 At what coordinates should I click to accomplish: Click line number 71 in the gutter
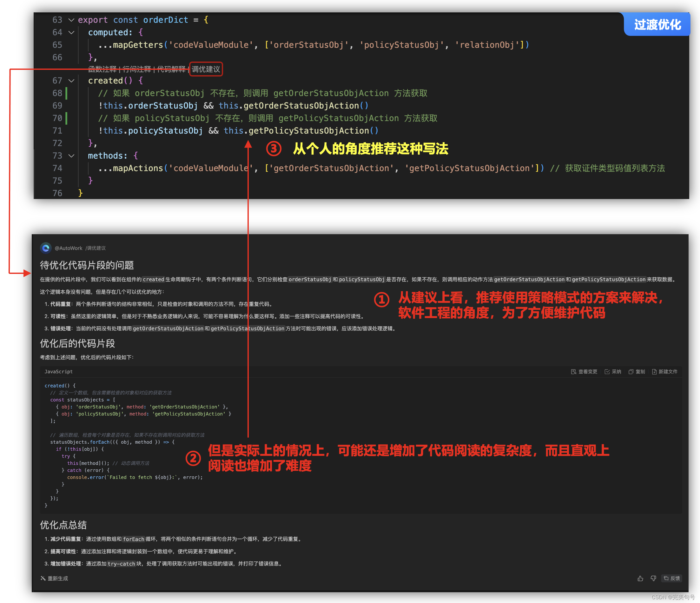click(x=57, y=131)
